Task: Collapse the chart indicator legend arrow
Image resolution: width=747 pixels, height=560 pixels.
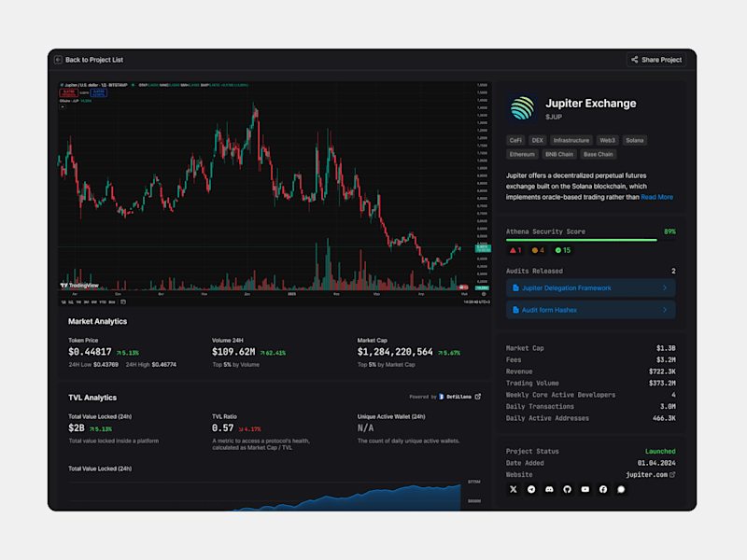Action: coord(63,107)
